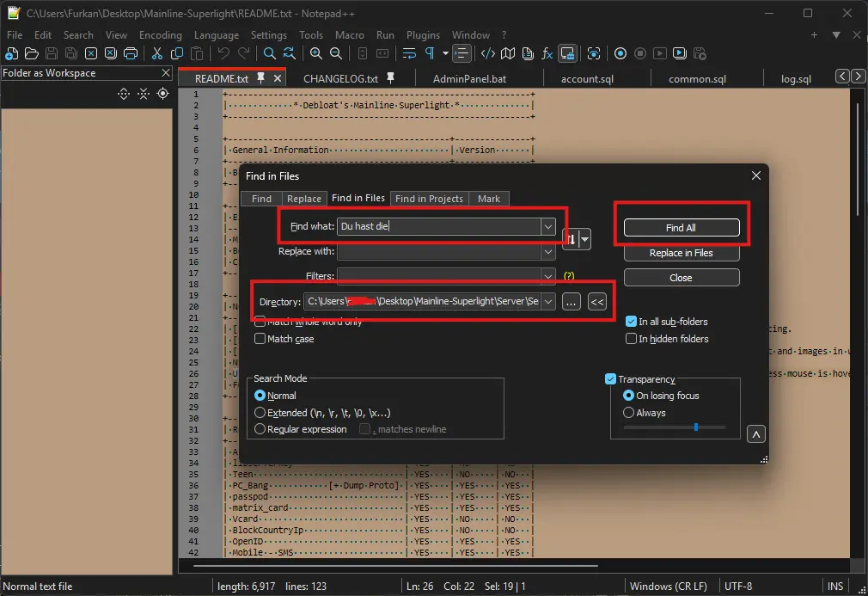
Task: Click the New file toolbar icon
Action: coord(11,53)
